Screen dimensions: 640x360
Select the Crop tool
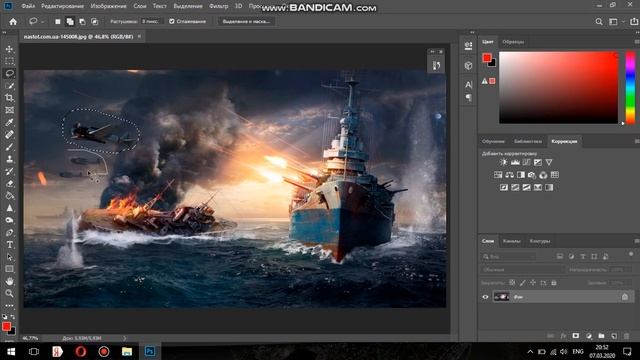click(x=9, y=98)
